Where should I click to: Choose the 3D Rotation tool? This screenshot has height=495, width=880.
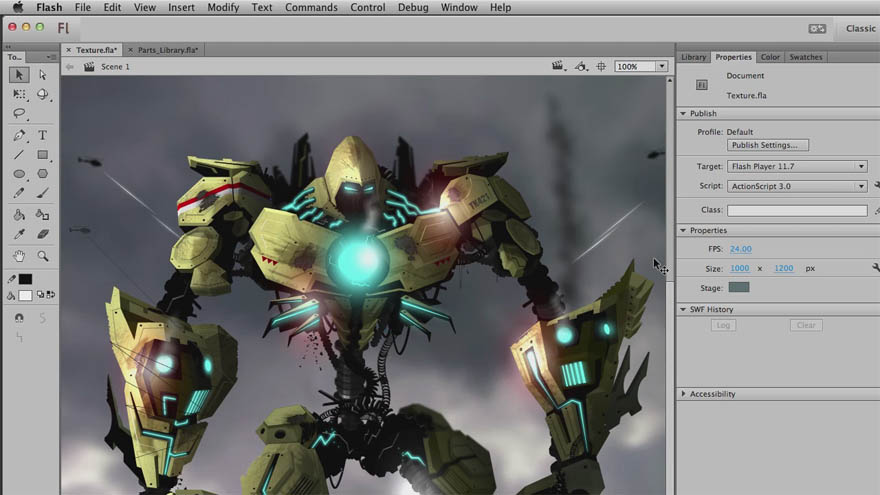pyautogui.click(x=43, y=94)
